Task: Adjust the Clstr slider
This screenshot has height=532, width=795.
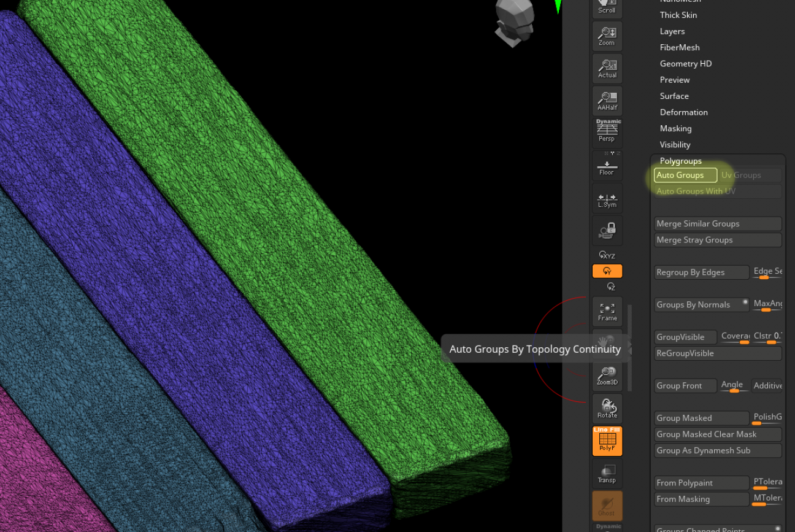Action: (767, 337)
